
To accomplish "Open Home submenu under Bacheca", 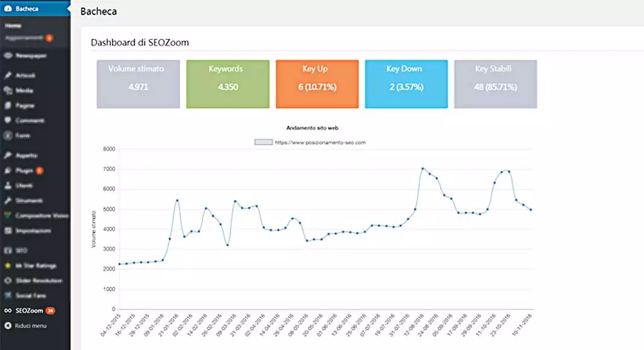I will pos(13,25).
